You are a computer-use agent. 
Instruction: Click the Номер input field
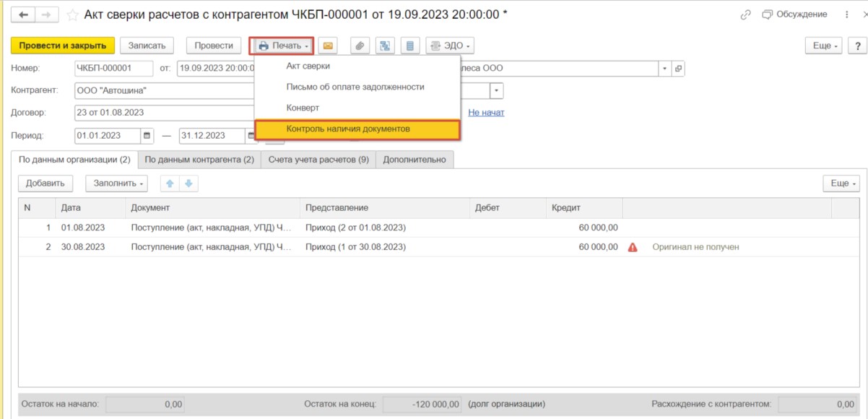point(113,68)
